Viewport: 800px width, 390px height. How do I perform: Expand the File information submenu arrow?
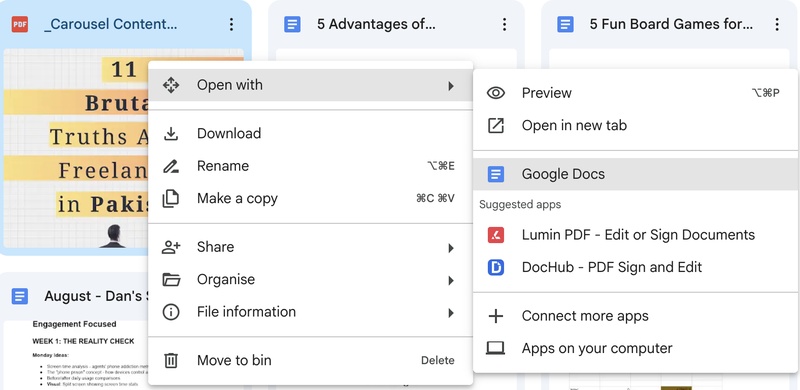(x=451, y=313)
